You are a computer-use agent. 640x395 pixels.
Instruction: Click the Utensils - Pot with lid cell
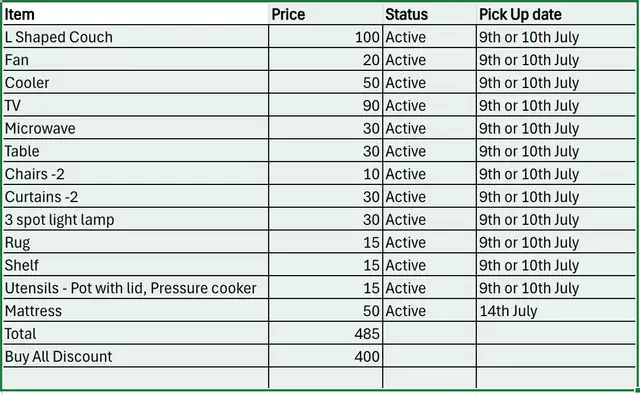point(136,288)
